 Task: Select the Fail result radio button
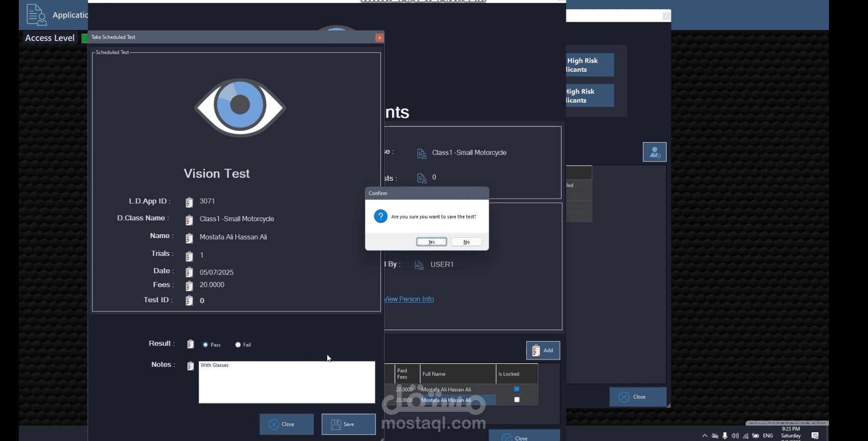238,345
